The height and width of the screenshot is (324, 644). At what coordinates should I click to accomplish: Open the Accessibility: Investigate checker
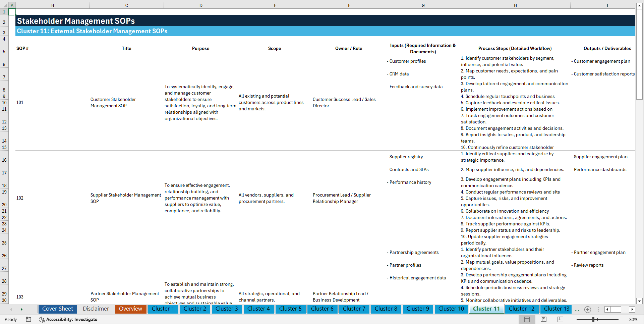68,319
